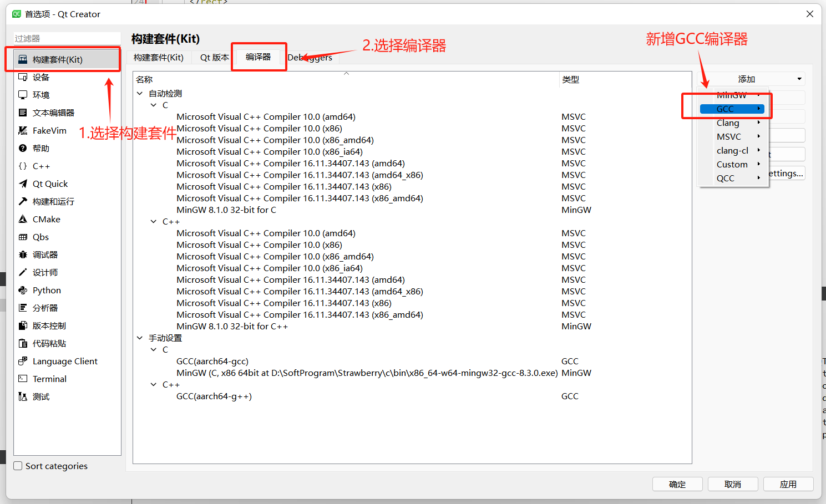The height and width of the screenshot is (504, 826).
Task: Select MinGW 8.1.0 32-bit for C++ row
Action: tap(412, 326)
